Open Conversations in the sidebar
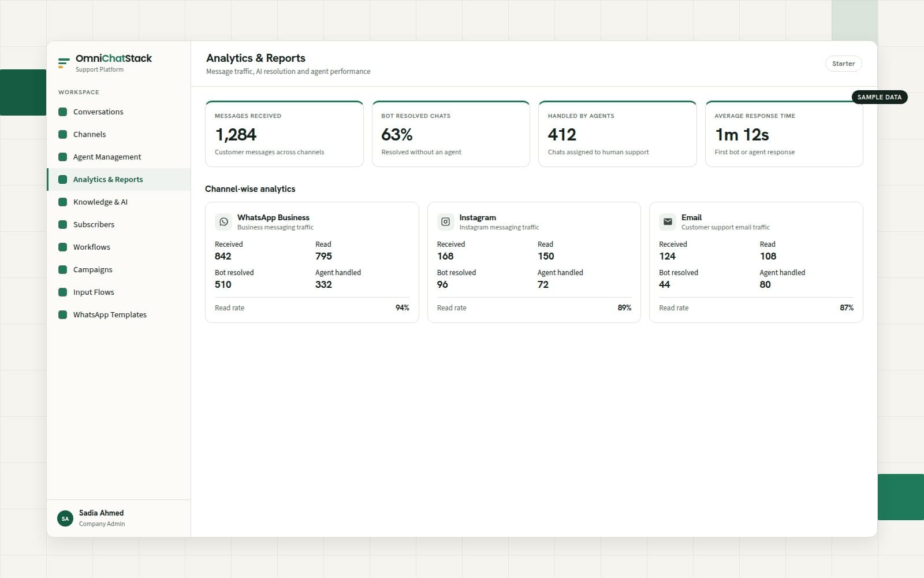 pyautogui.click(x=118, y=112)
